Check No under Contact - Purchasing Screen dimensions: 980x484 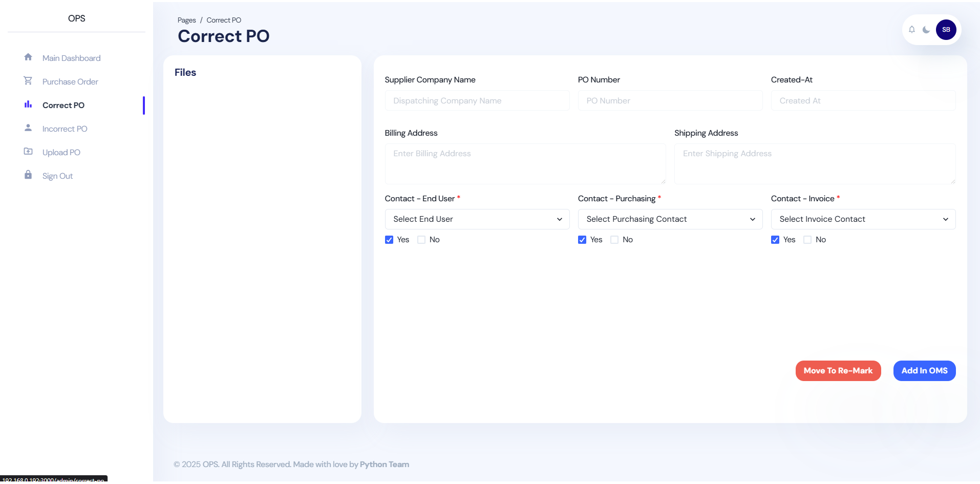[614, 240]
